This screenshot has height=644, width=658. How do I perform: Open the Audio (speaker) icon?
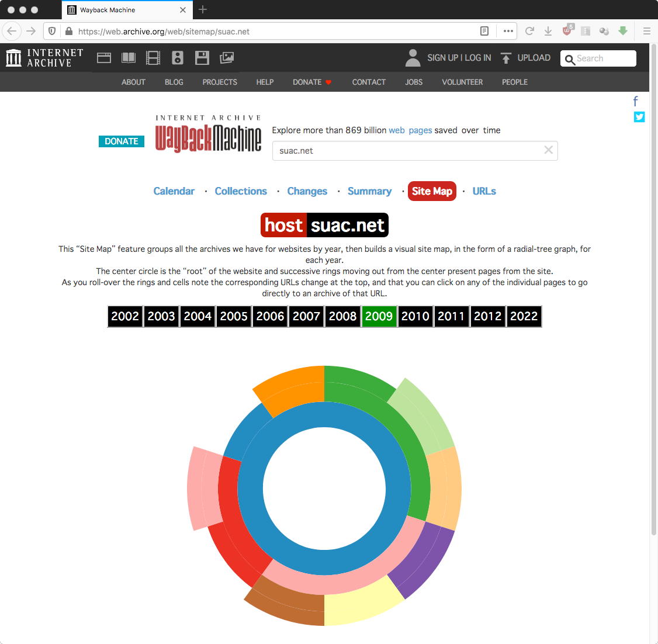click(x=178, y=58)
